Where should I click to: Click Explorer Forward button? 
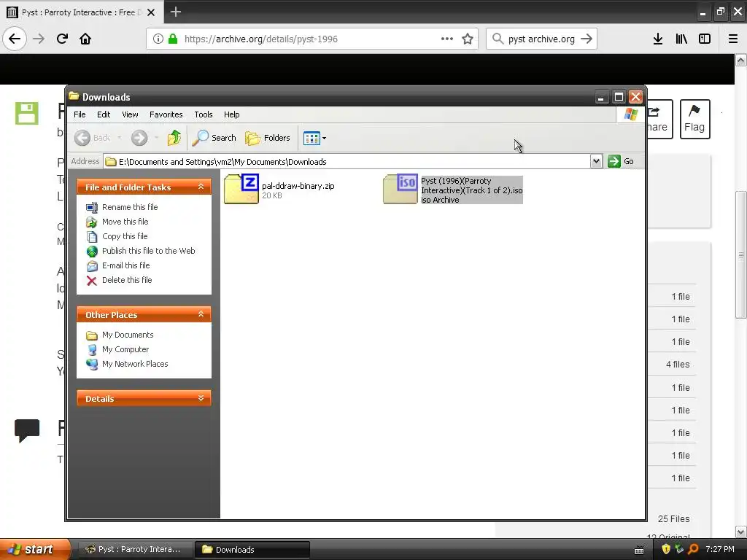point(139,138)
